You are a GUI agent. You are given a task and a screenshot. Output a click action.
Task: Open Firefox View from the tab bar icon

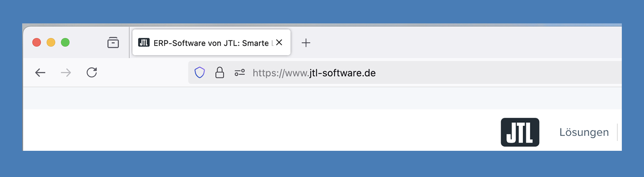tap(113, 42)
